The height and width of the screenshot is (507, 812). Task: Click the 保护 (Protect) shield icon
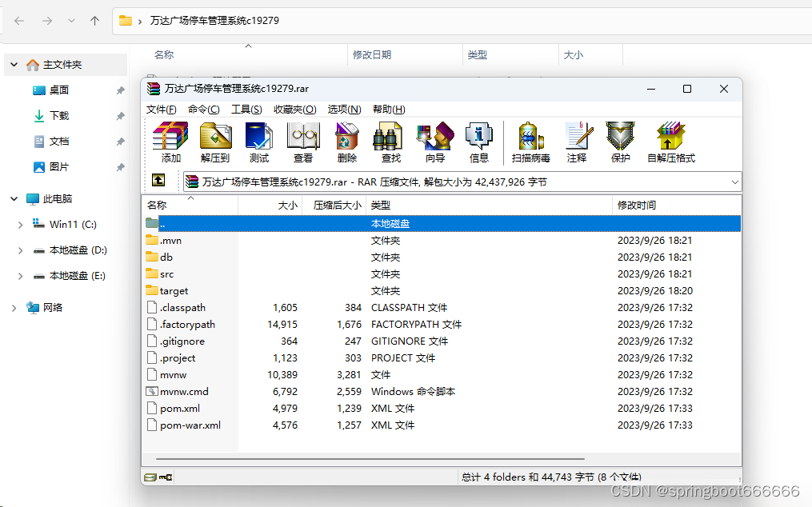pos(620,142)
